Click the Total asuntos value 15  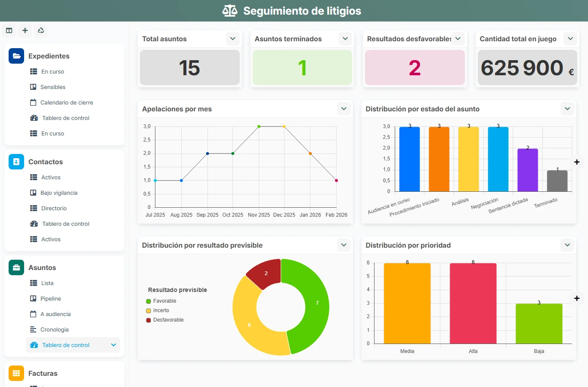(x=189, y=68)
